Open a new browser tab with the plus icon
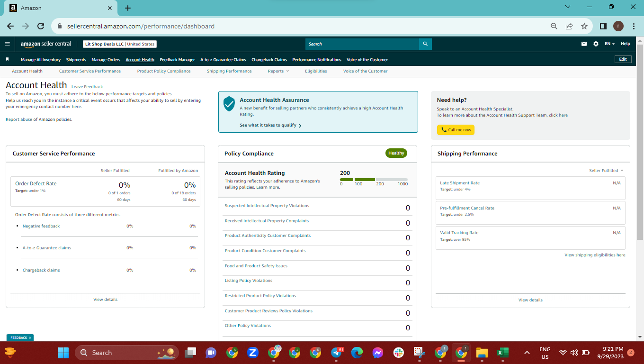 click(x=128, y=8)
